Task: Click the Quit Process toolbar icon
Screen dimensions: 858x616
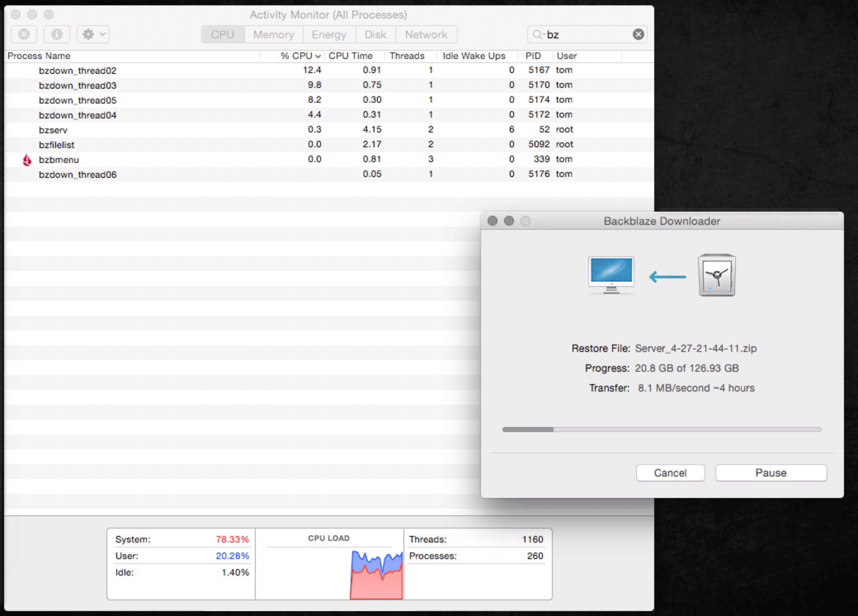Action: pos(24,34)
